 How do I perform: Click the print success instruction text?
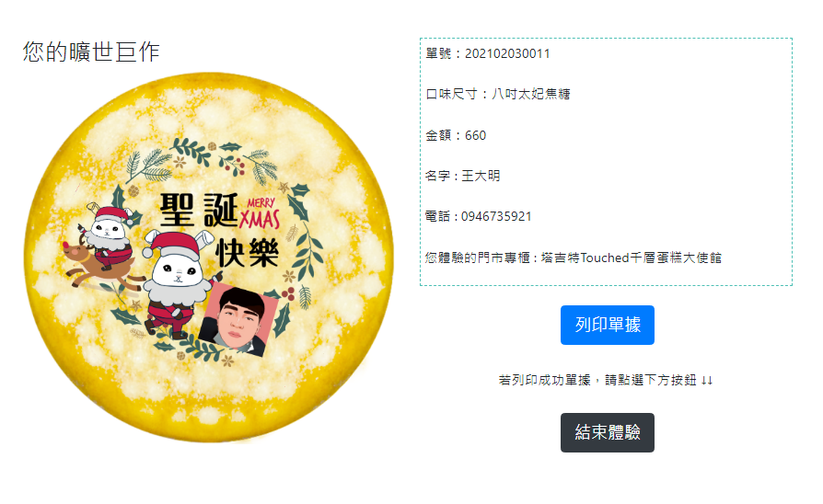606,380
